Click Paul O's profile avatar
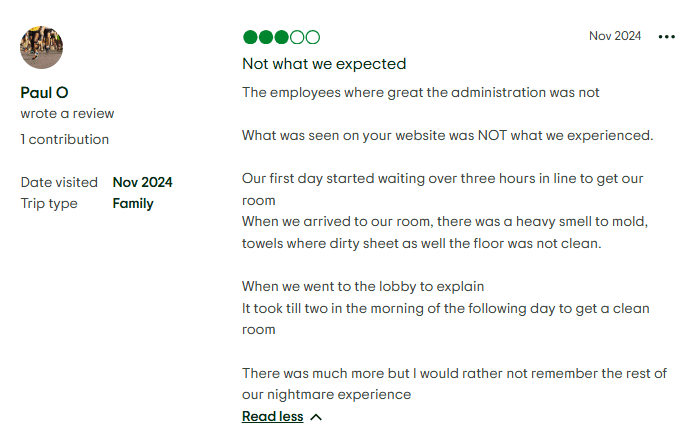 click(42, 47)
